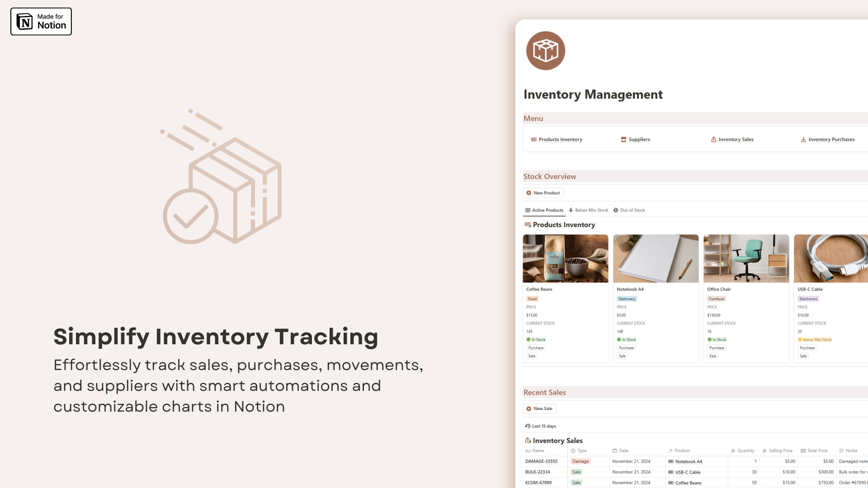Click the New Product button
The image size is (868, 488).
[x=543, y=192]
